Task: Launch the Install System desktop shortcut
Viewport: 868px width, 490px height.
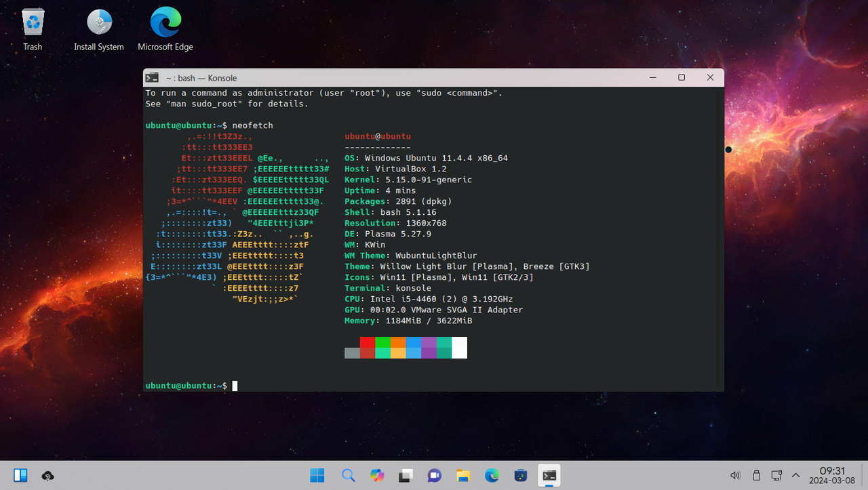Action: coord(99,29)
